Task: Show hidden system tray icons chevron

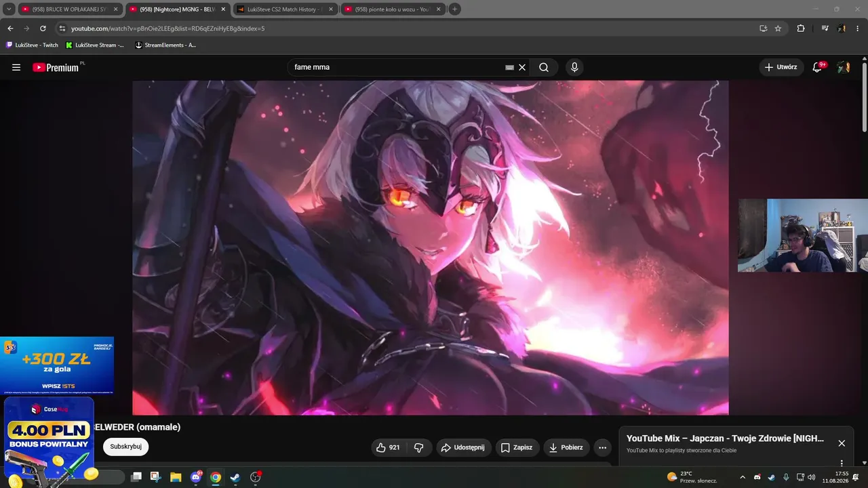Action: click(743, 477)
